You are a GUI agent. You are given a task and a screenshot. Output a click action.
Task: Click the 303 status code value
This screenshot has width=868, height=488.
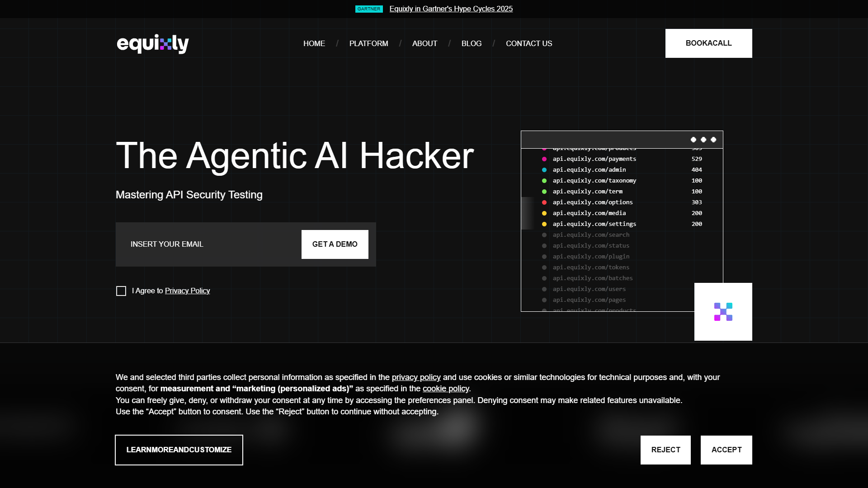tap(697, 202)
